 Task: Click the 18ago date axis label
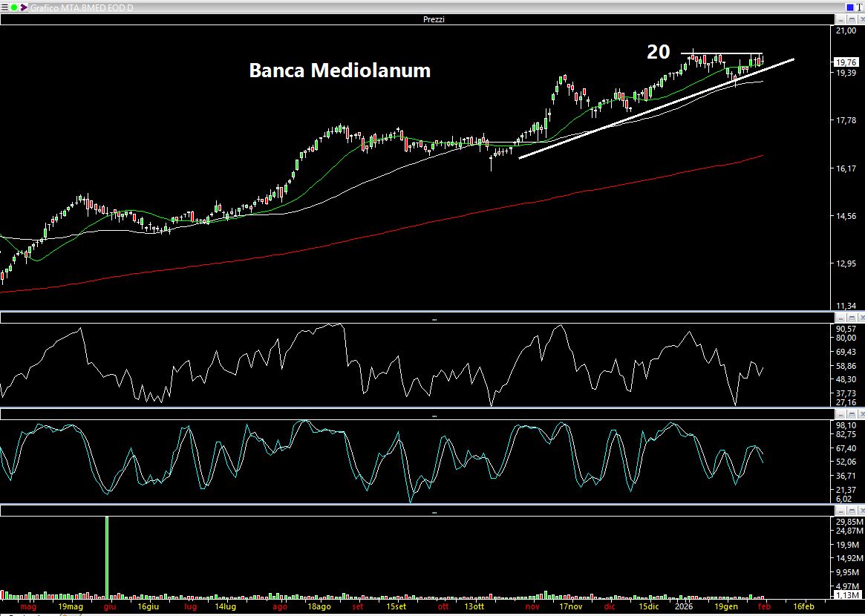click(319, 606)
